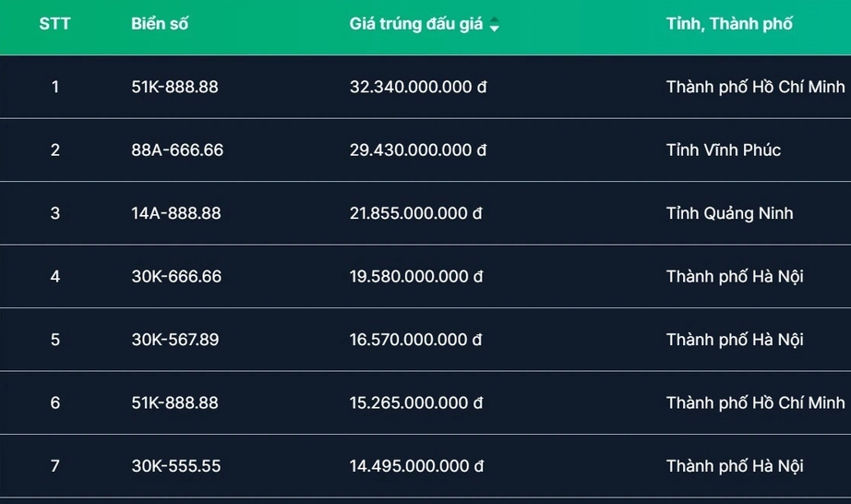Click the 14.495.000.000 đ price cell
The width and height of the screenshot is (851, 504).
(x=415, y=466)
